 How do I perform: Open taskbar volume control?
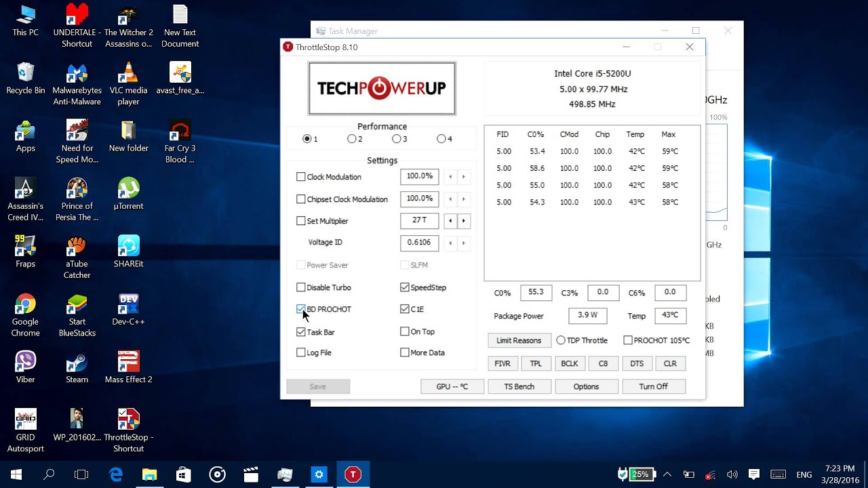coord(732,474)
